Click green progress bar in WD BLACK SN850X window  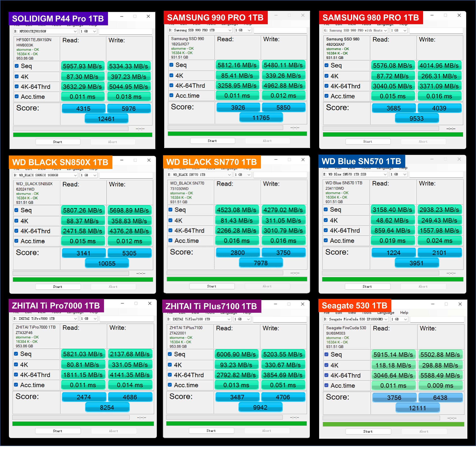pos(83,280)
